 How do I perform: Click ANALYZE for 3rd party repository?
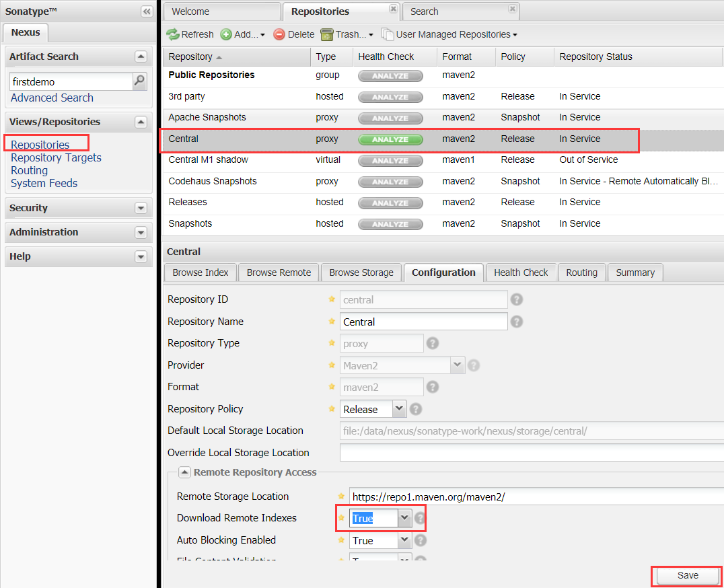tap(390, 97)
